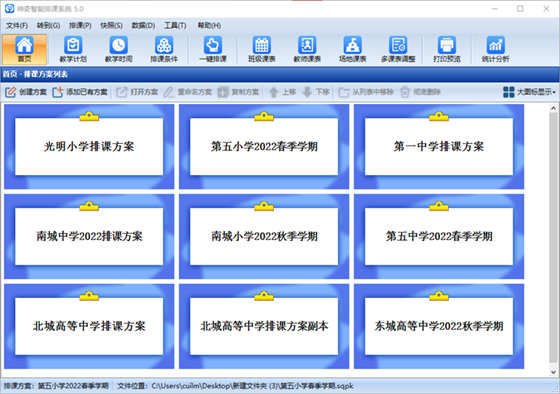This screenshot has width=560, height=394.
Task: Select 南城小学2022秋季学期 card
Action: click(264, 236)
